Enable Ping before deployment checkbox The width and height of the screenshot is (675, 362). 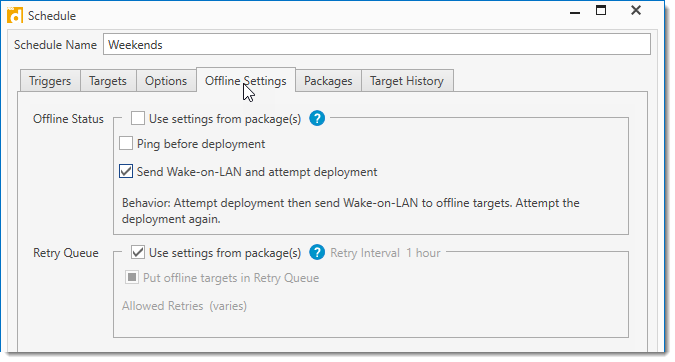(x=126, y=143)
